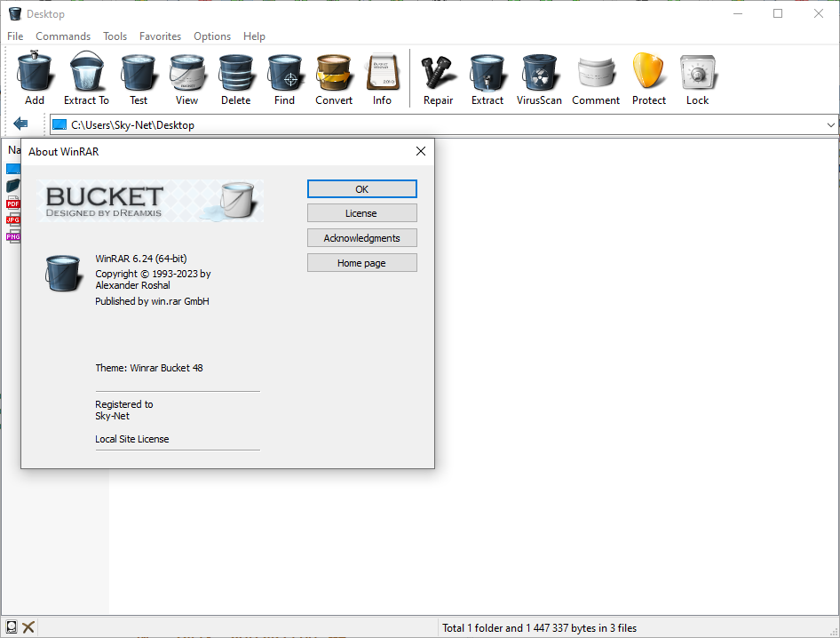This screenshot has height=638, width=840.
Task: Select the JPG file icon in list
Action: 13,219
